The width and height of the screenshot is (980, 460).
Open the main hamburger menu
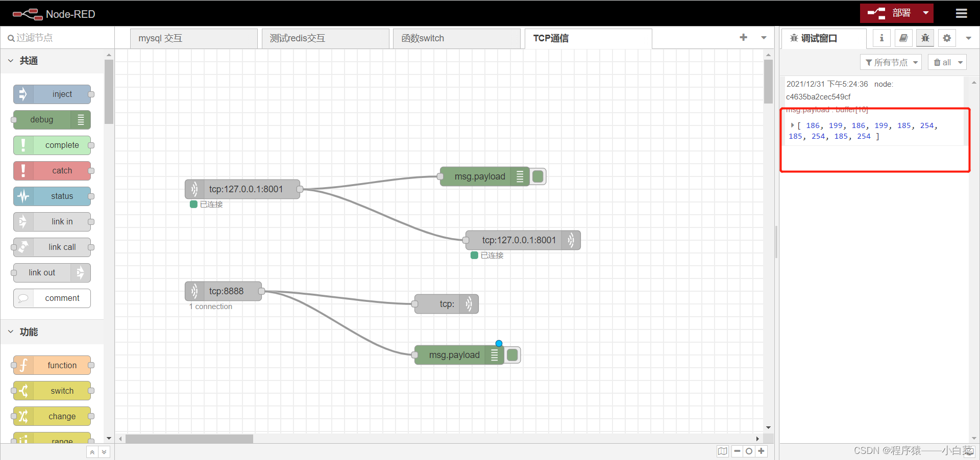(961, 13)
